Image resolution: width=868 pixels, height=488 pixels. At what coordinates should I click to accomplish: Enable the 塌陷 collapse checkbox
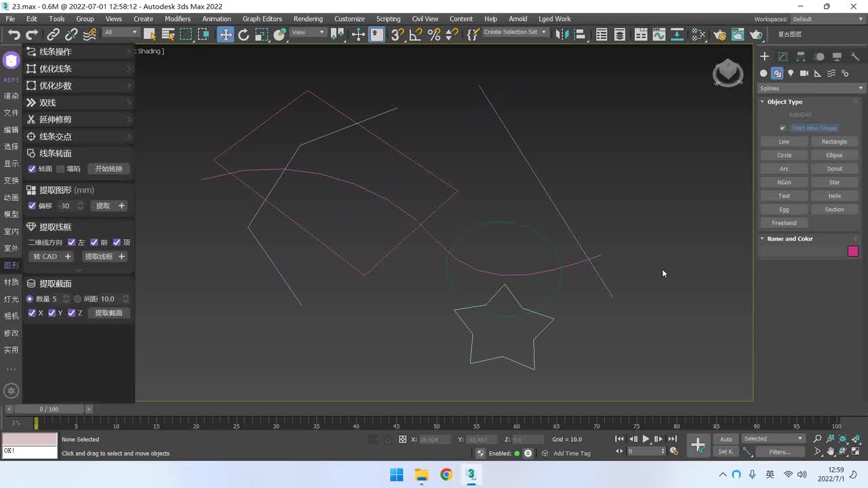click(x=60, y=169)
